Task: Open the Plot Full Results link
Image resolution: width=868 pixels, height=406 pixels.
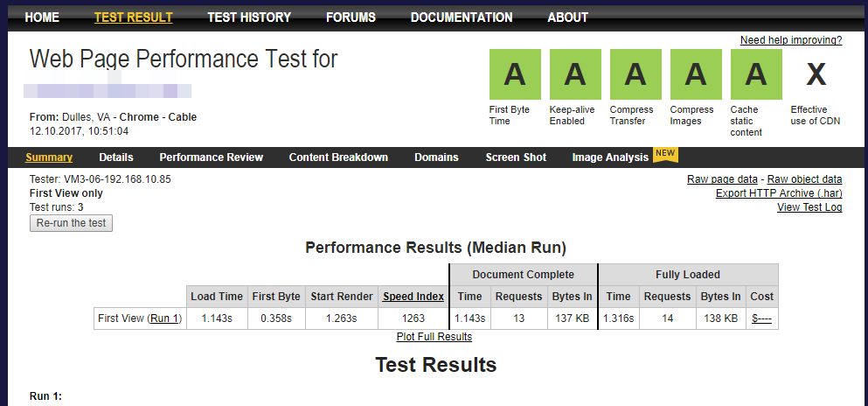Action: coord(434,337)
